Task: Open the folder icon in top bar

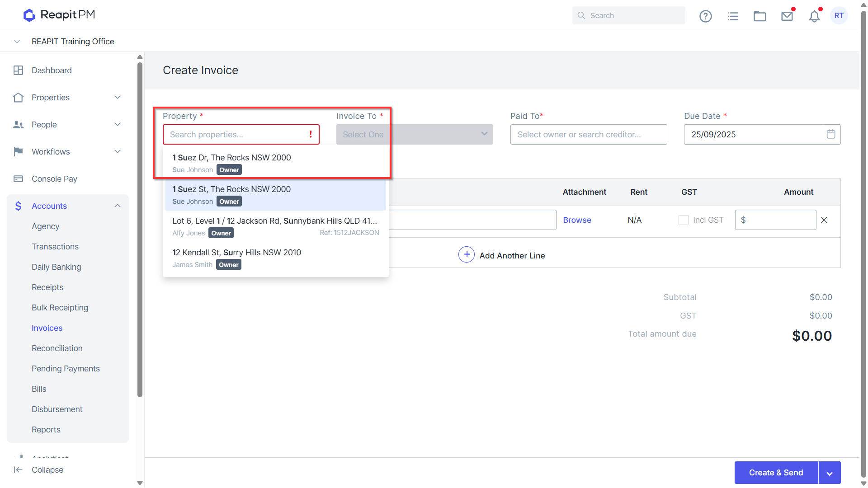Action: click(760, 16)
